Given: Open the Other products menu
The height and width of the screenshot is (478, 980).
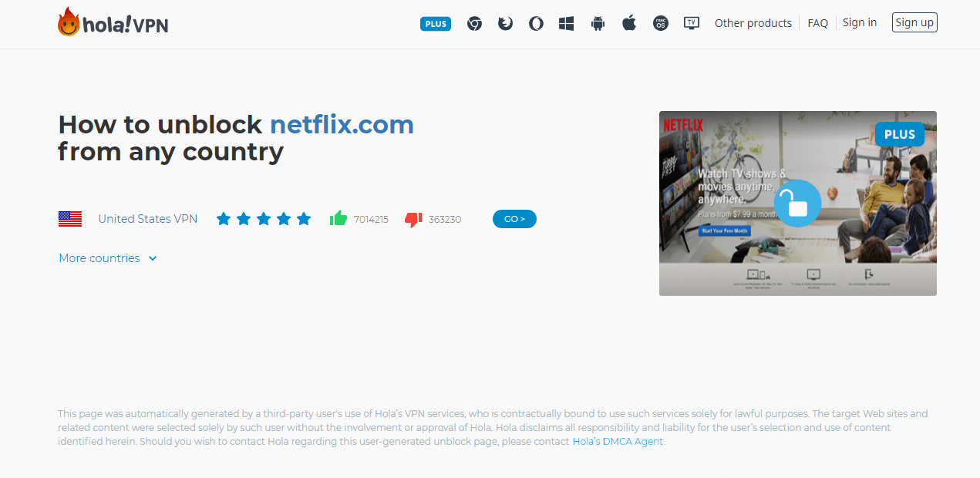Looking at the screenshot, I should click(x=753, y=23).
